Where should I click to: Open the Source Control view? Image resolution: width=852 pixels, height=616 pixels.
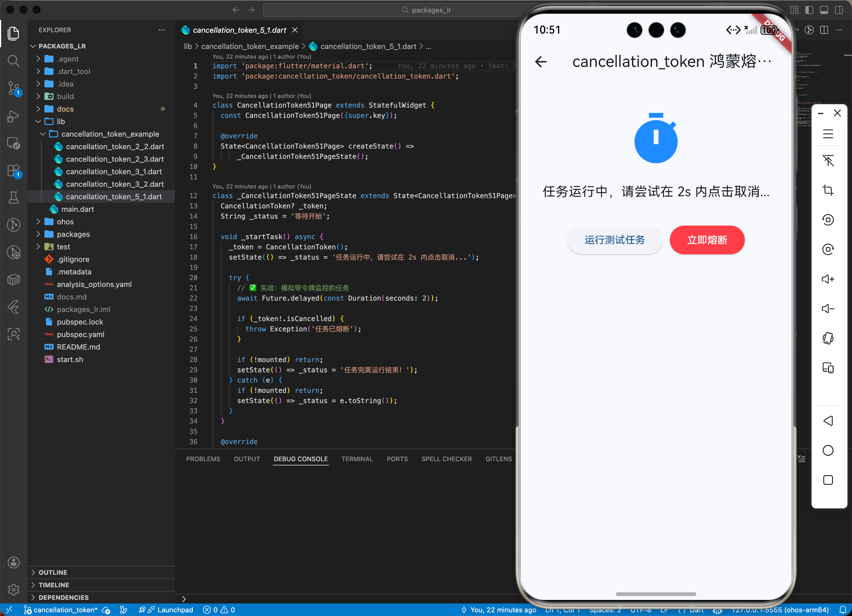tap(13, 88)
